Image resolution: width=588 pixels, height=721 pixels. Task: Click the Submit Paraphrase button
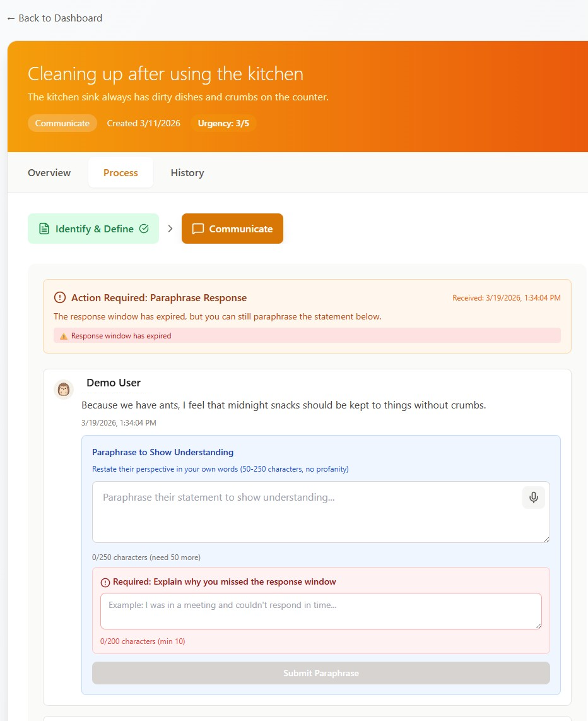(321, 673)
